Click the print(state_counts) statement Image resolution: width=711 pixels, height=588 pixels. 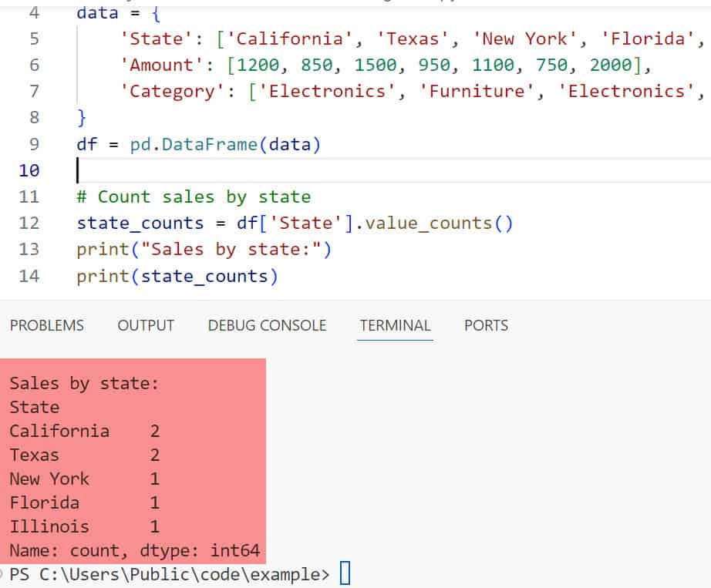(177, 276)
